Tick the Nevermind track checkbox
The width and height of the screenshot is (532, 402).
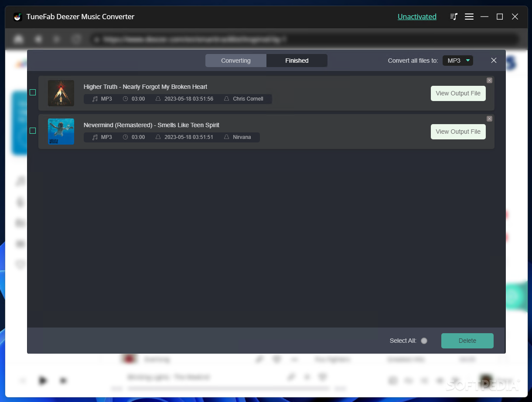tap(33, 131)
